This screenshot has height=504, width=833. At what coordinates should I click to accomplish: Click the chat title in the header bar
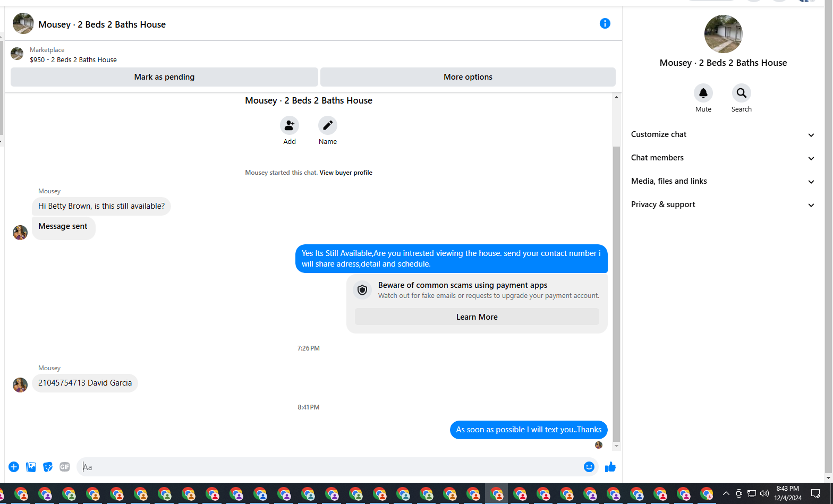click(102, 24)
